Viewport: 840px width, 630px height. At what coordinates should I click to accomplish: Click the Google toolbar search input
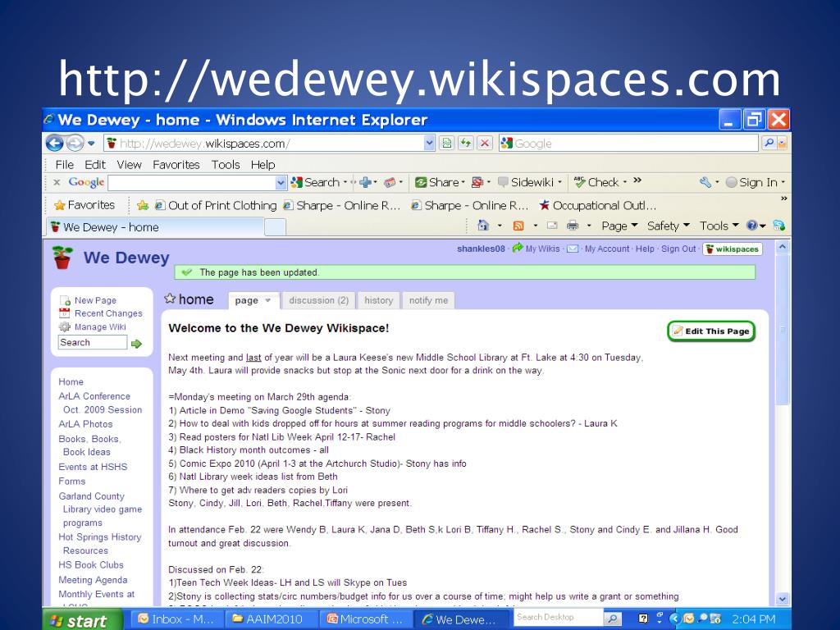(x=192, y=183)
